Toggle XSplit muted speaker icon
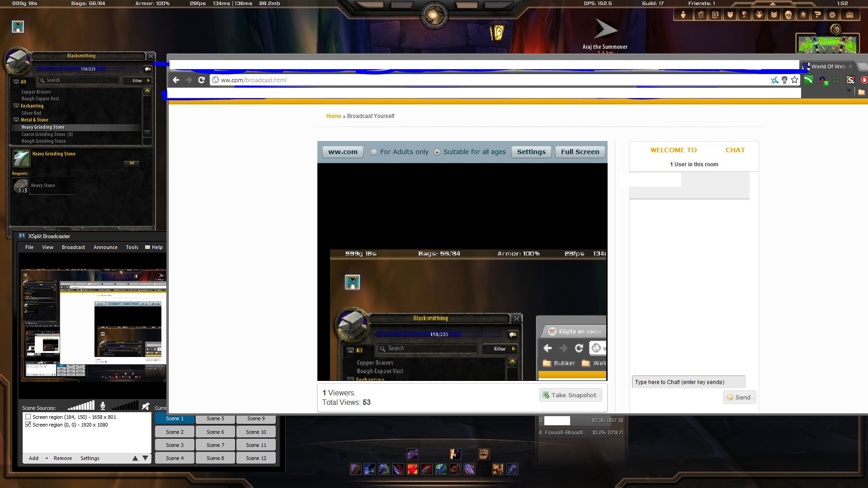Image resolution: width=868 pixels, height=488 pixels. 146,406
